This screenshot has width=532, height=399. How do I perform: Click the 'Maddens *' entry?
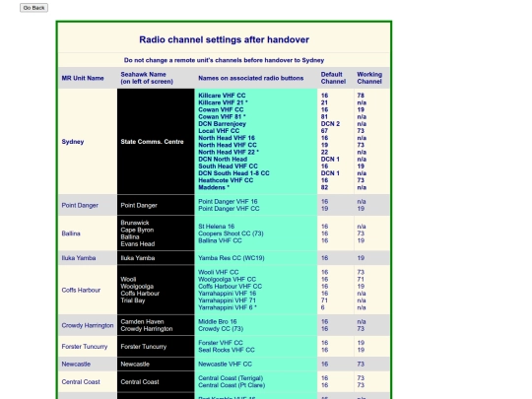[x=214, y=187]
